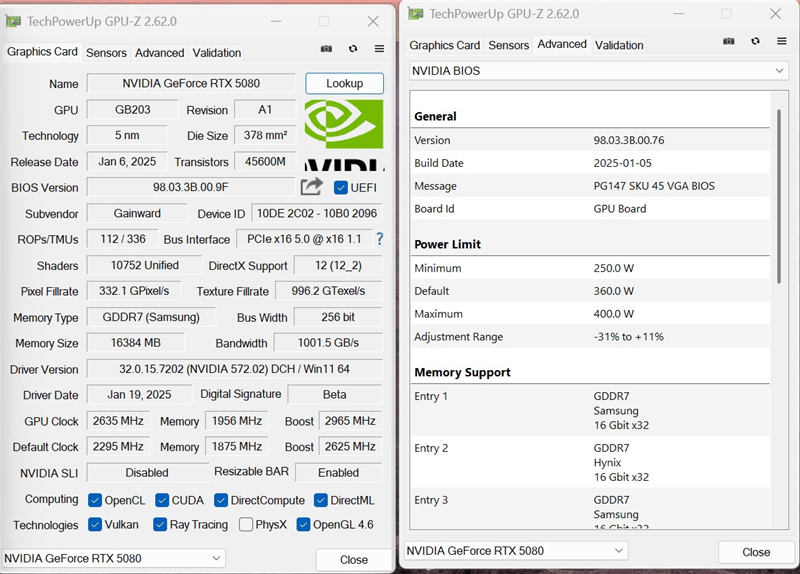The image size is (800, 574).
Task: Open the hamburger menu in left GPU-Z window
Action: click(379, 49)
